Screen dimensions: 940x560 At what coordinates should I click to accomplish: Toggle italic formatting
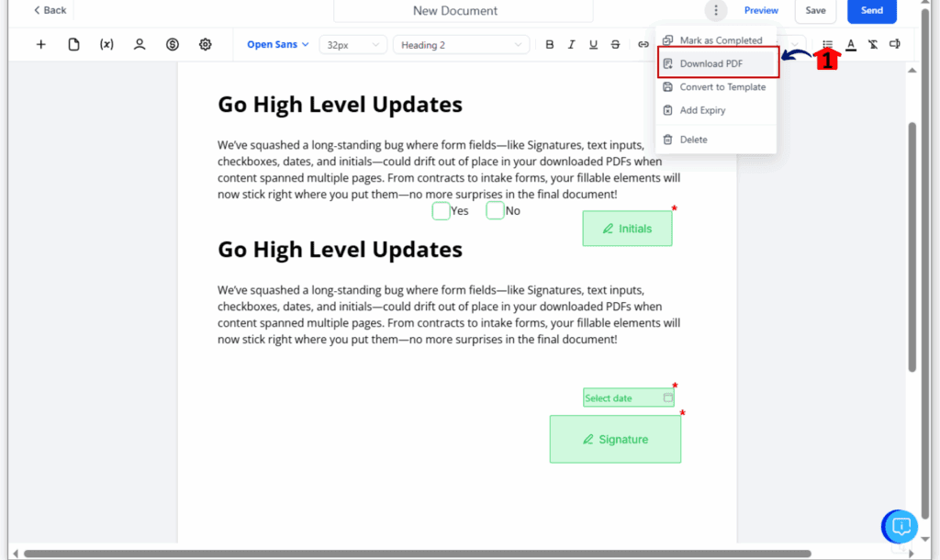coord(571,44)
